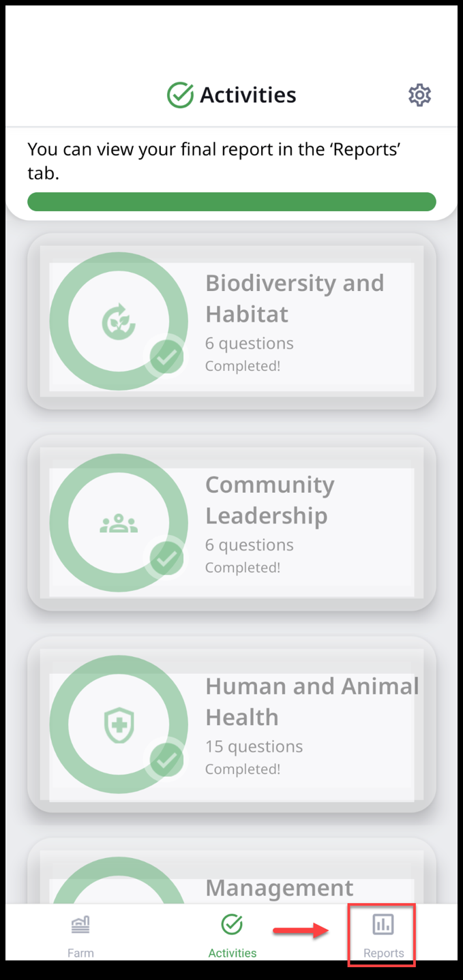Open settings via the gear icon
Image resolution: width=463 pixels, height=980 pixels.
[419, 95]
